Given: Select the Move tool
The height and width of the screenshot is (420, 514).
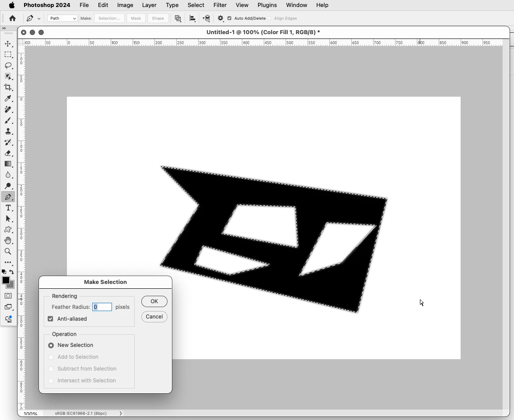Looking at the screenshot, I should click(x=8, y=44).
